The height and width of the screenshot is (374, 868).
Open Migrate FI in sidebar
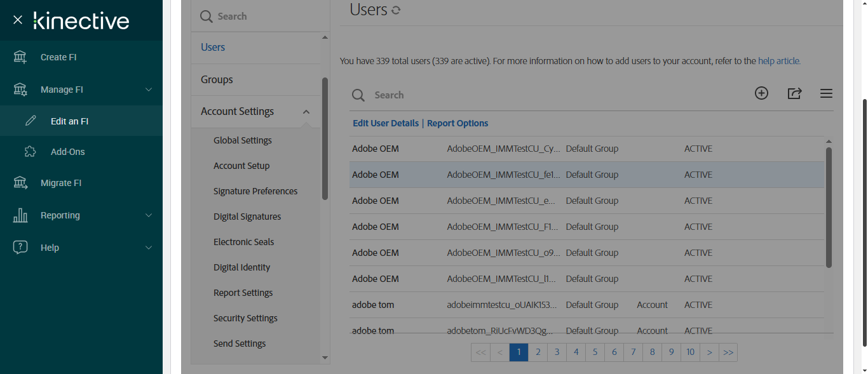[61, 183]
